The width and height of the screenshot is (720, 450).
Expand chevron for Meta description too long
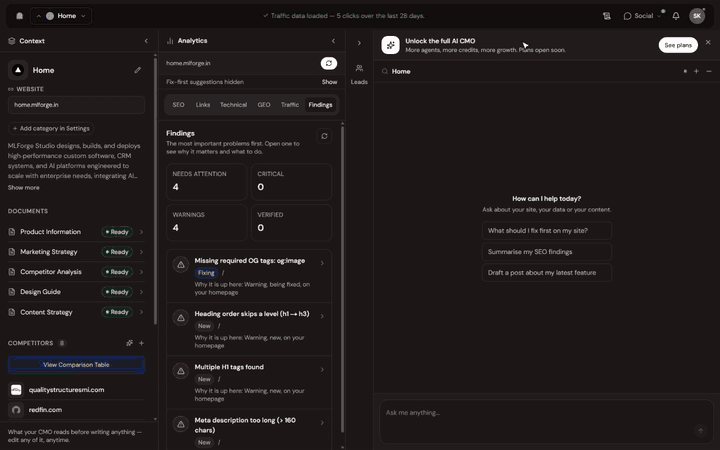coord(322,423)
